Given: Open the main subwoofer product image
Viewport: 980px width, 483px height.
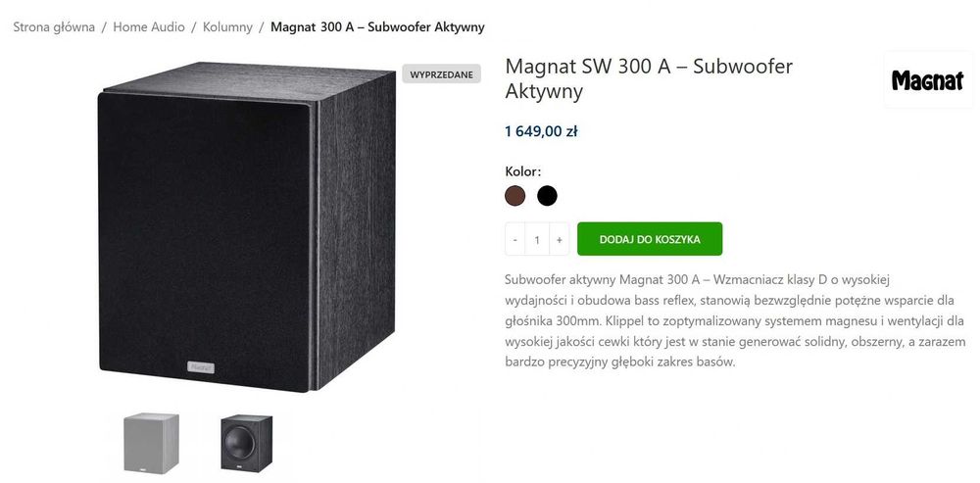Looking at the screenshot, I should (x=247, y=227).
